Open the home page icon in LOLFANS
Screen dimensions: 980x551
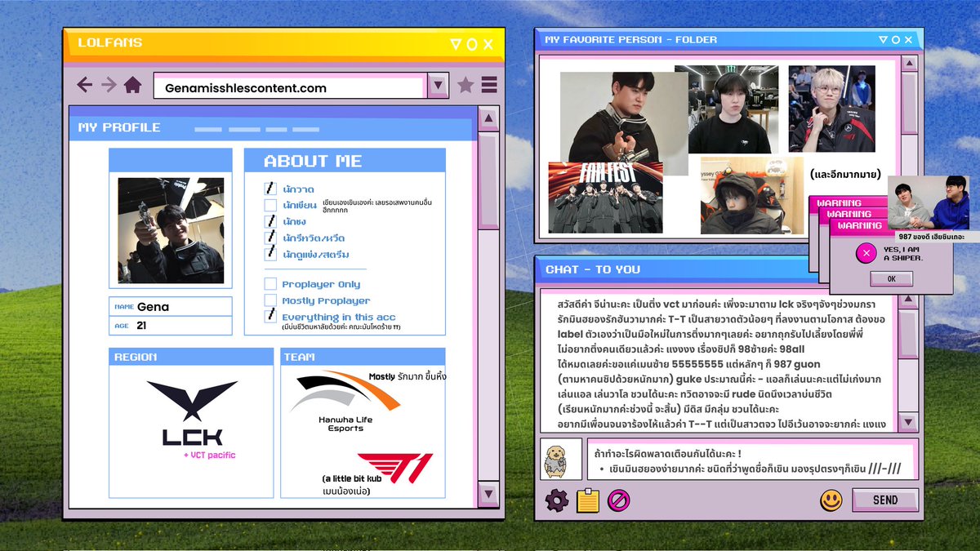click(132, 85)
